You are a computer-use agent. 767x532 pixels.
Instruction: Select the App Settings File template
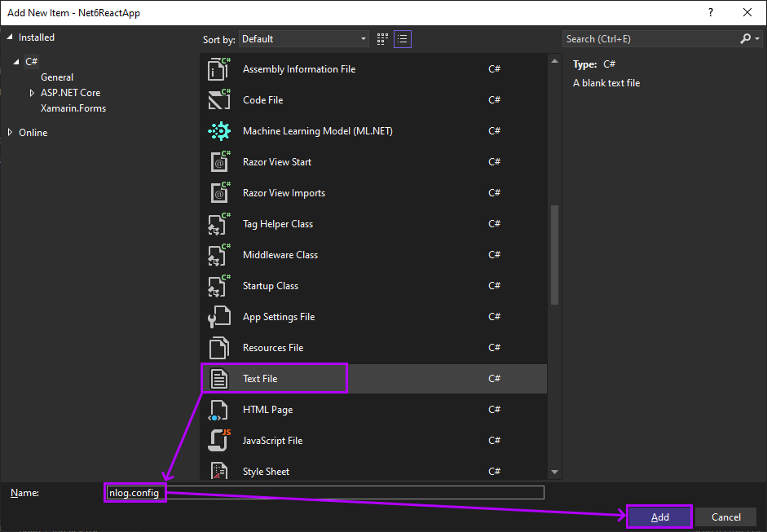tap(373, 317)
